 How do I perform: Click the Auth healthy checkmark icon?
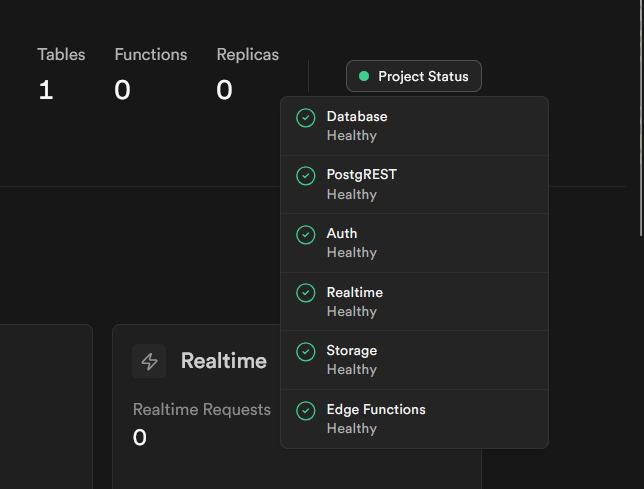click(x=306, y=235)
